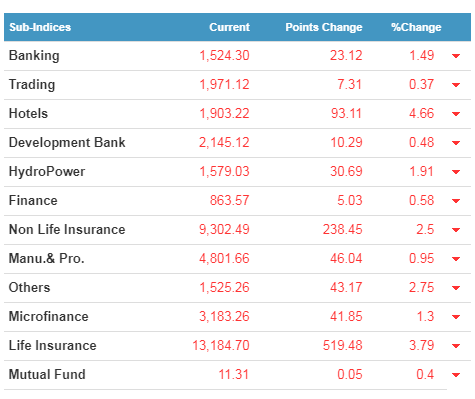Click the Sub-Indices column header
The image size is (475, 399).
40,27
